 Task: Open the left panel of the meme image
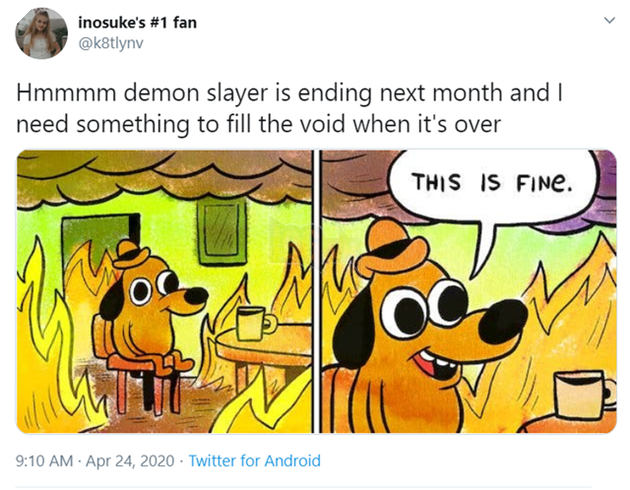pyautogui.click(x=166, y=291)
